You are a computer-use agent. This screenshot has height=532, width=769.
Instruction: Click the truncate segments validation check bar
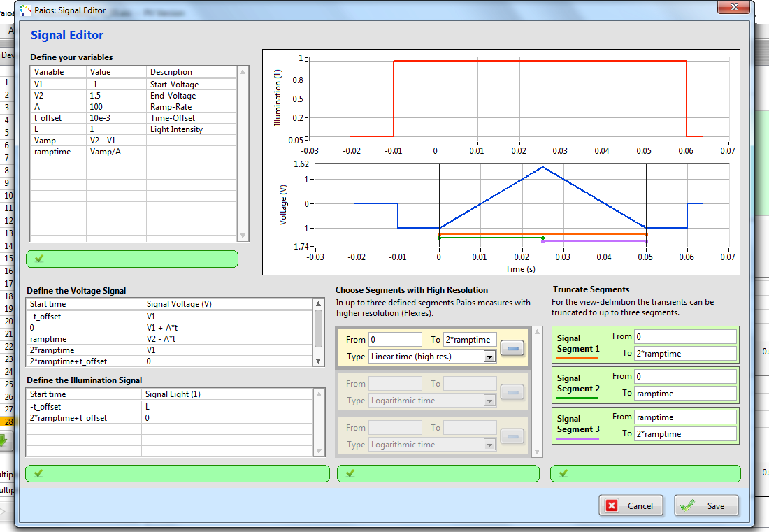pos(645,474)
